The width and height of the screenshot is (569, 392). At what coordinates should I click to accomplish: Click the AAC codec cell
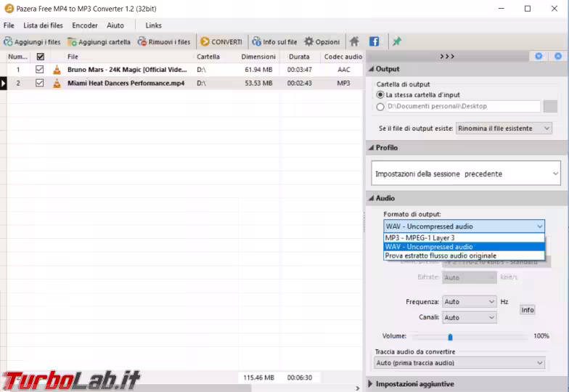click(344, 70)
